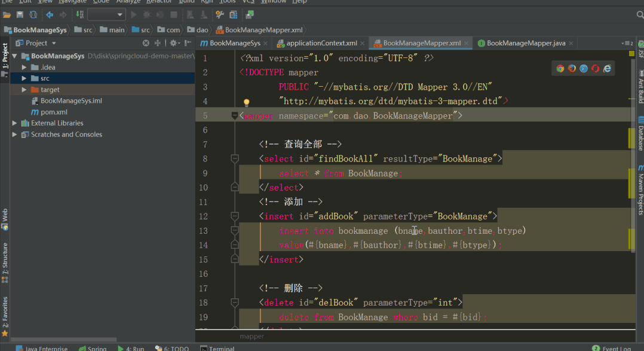Open the 4: Run tool window

pyautogui.click(x=131, y=348)
